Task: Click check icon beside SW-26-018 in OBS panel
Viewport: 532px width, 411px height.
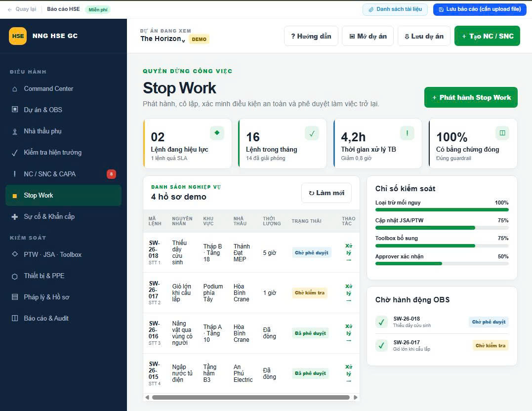Action: (x=381, y=322)
